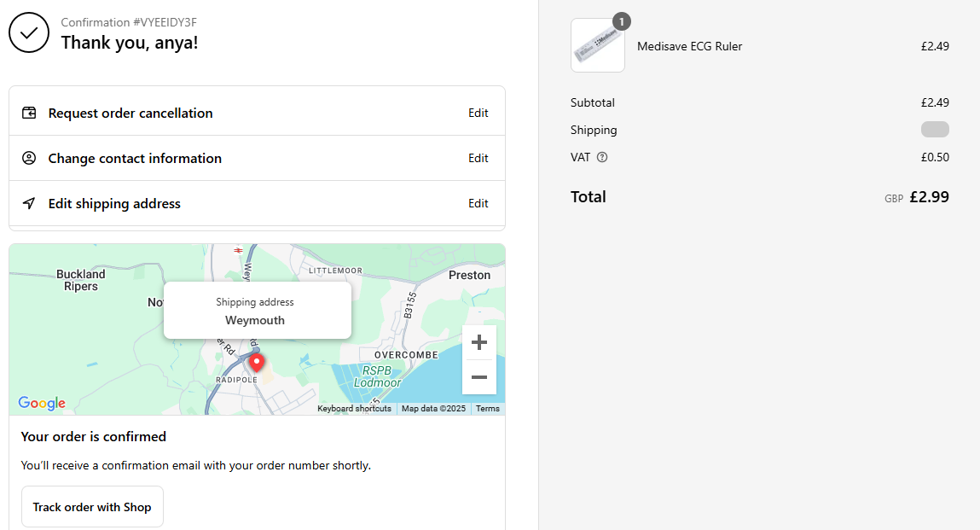This screenshot has width=980, height=530.
Task: Select the Request order cancellation row
Action: tap(130, 113)
